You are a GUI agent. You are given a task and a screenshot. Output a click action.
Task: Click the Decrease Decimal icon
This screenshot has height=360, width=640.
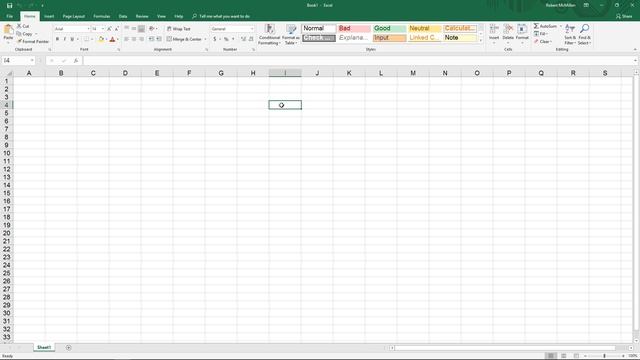pos(251,39)
